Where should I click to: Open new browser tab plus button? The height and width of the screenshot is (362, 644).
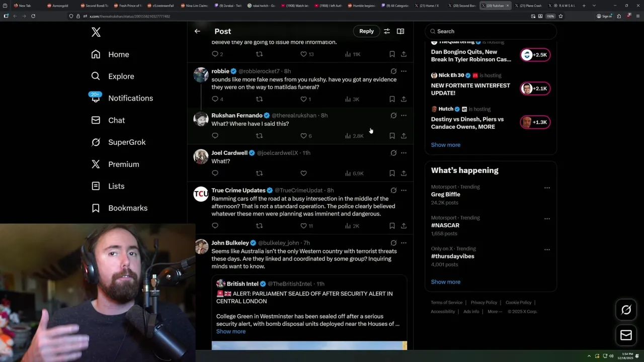pyautogui.click(x=584, y=6)
